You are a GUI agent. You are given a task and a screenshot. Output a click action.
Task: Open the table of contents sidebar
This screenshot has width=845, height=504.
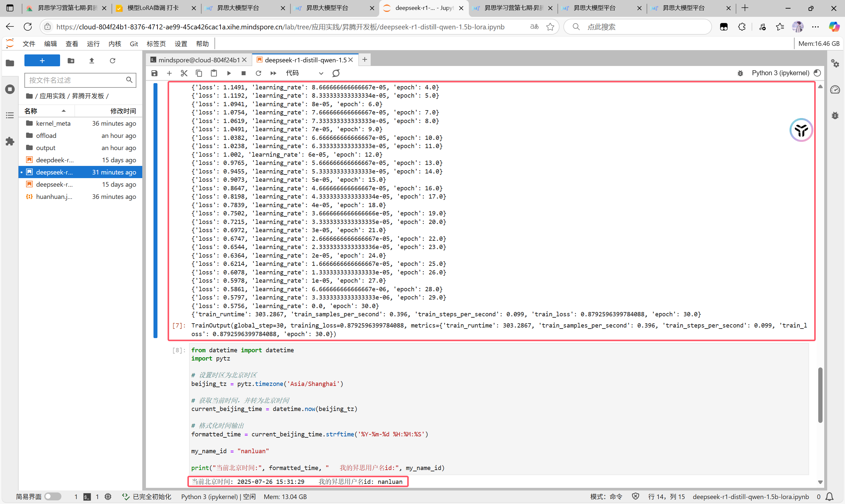[x=10, y=115]
